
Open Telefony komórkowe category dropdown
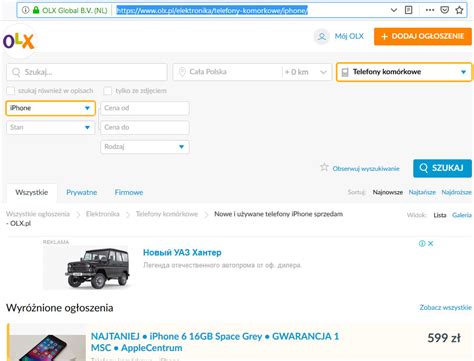click(x=404, y=72)
